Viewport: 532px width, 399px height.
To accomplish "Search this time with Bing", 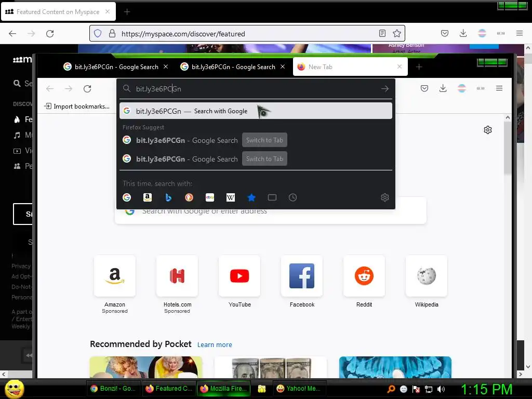I will (x=168, y=197).
